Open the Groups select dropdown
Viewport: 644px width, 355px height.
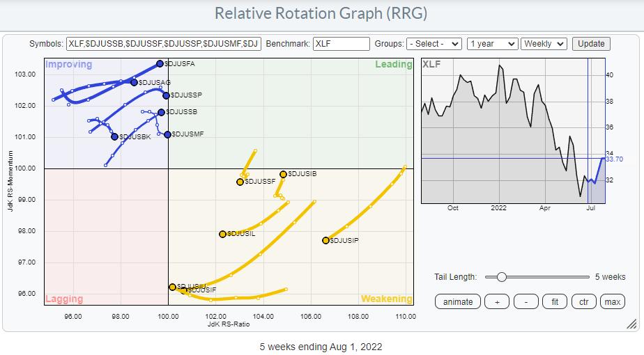pos(435,43)
